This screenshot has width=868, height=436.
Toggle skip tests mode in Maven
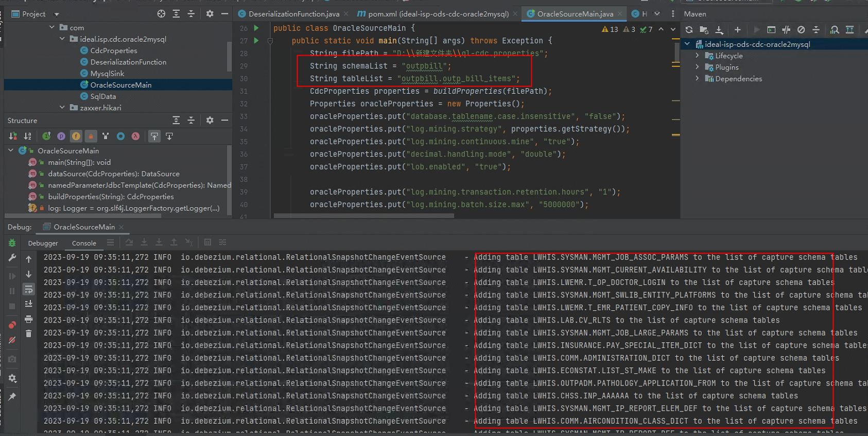point(801,30)
